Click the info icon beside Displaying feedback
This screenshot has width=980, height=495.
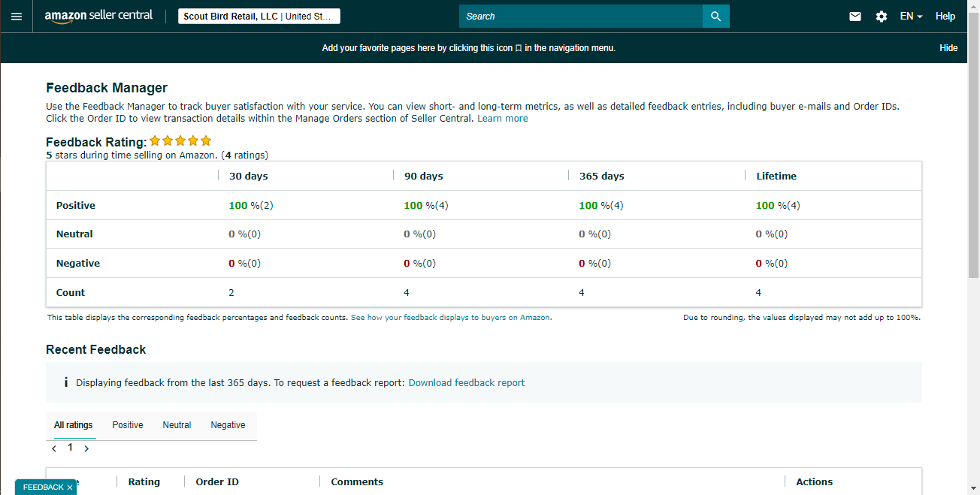pyautogui.click(x=66, y=382)
